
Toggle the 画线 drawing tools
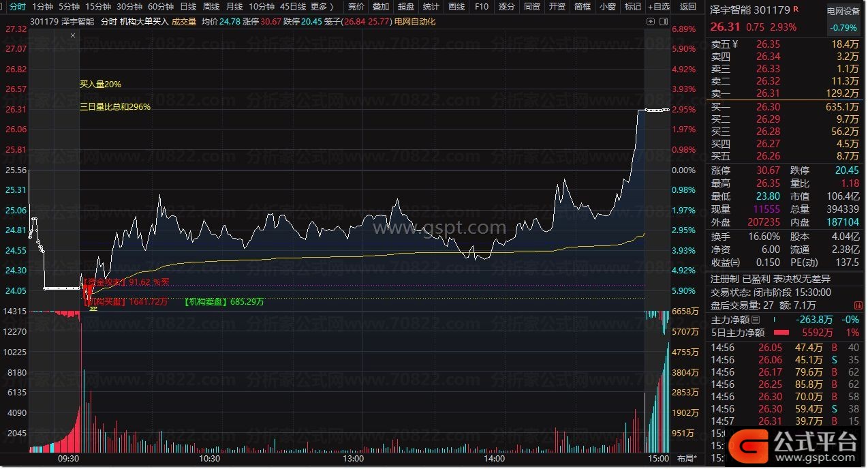coord(456,7)
